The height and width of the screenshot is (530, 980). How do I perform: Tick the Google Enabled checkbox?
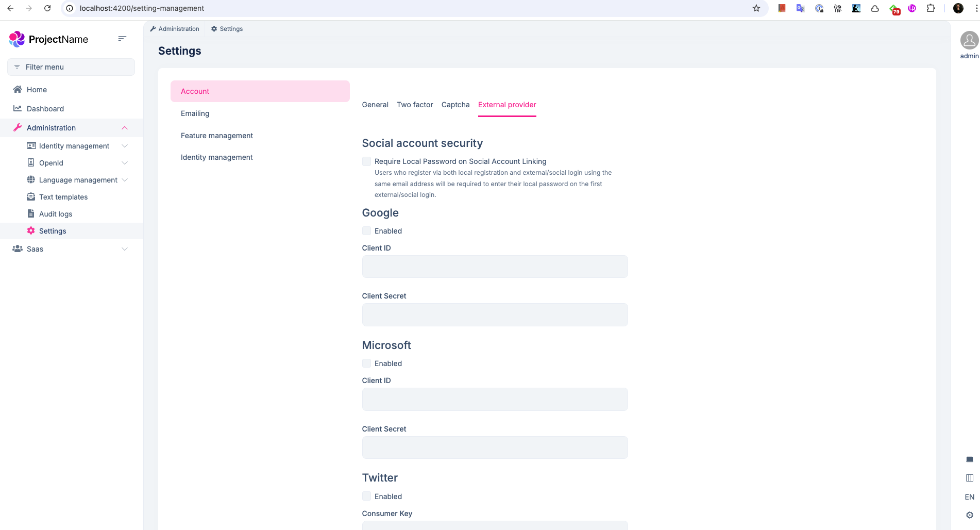[366, 231]
